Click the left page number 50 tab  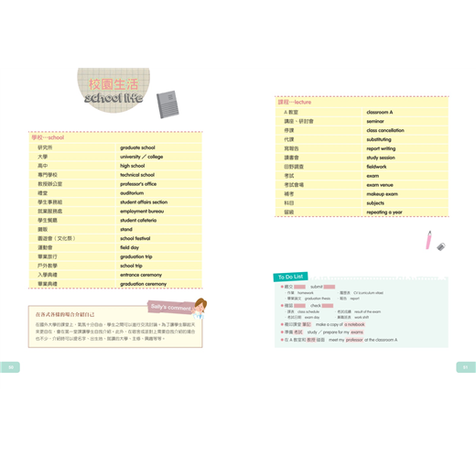tap(10, 367)
